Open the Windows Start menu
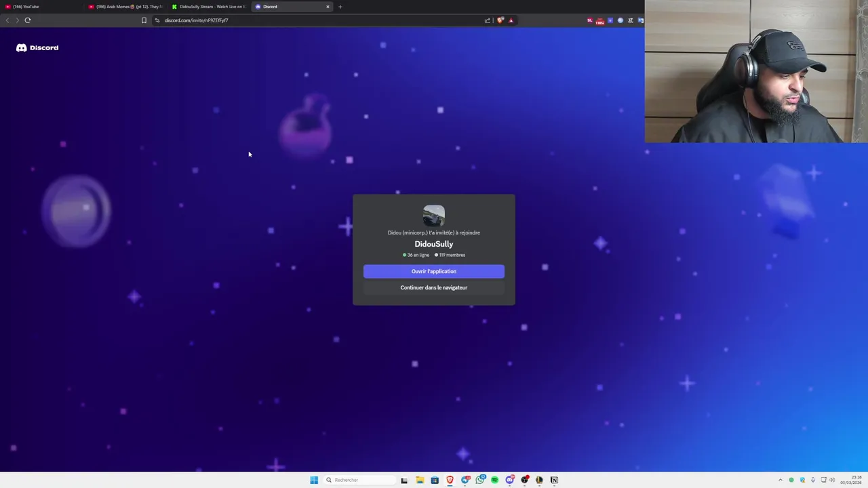 point(314,480)
